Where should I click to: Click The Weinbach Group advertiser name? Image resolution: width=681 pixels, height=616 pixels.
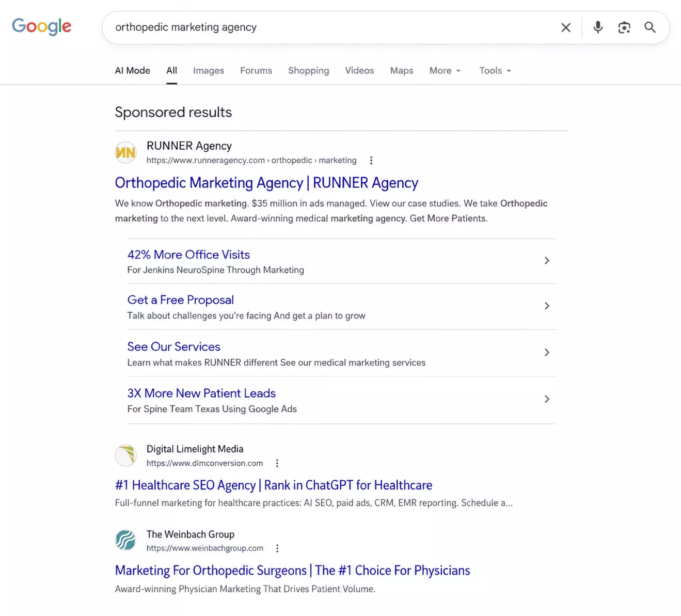point(191,534)
